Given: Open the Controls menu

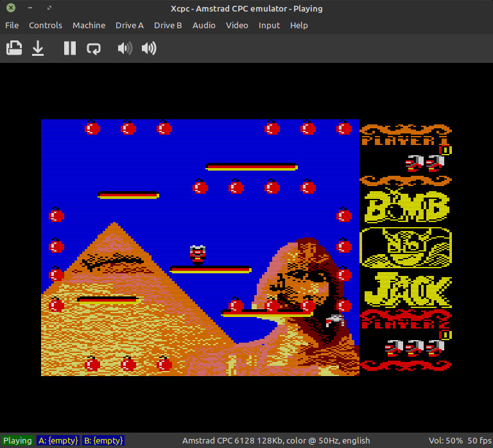Looking at the screenshot, I should [46, 25].
